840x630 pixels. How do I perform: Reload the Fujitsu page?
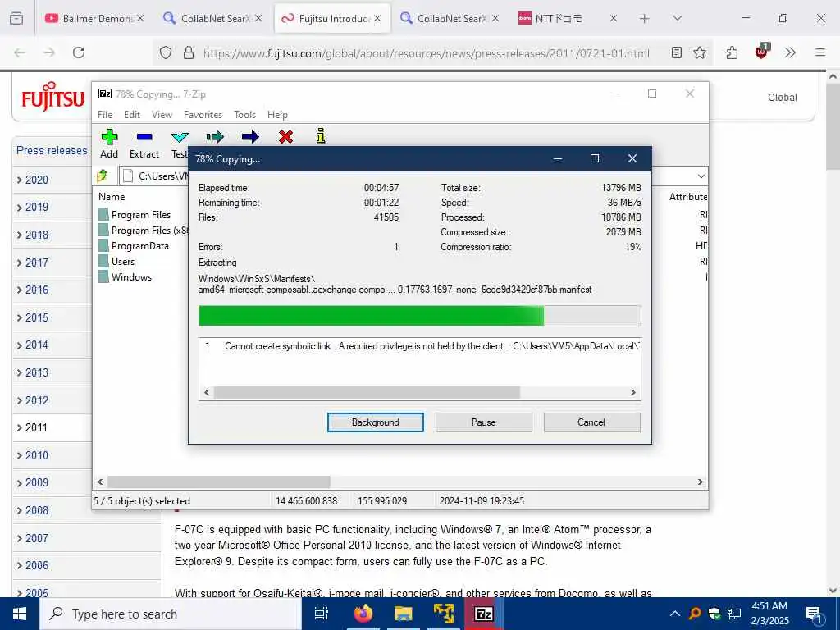point(79,52)
